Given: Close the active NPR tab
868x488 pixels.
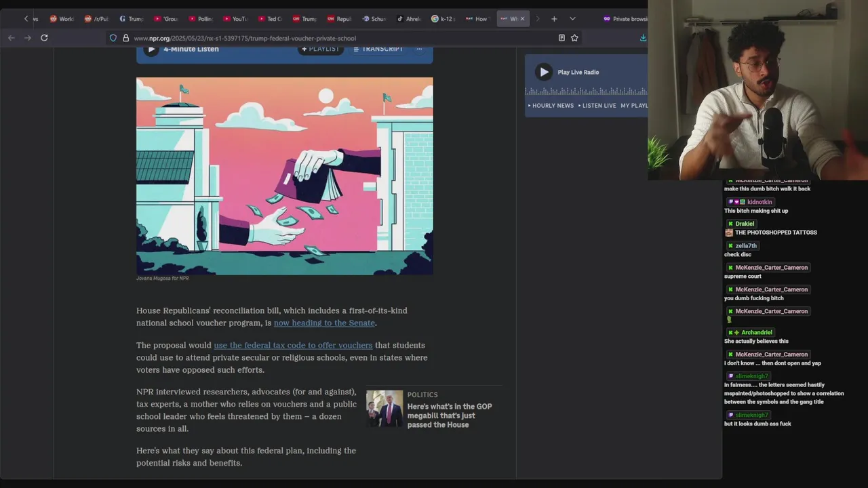Looking at the screenshot, I should [522, 19].
